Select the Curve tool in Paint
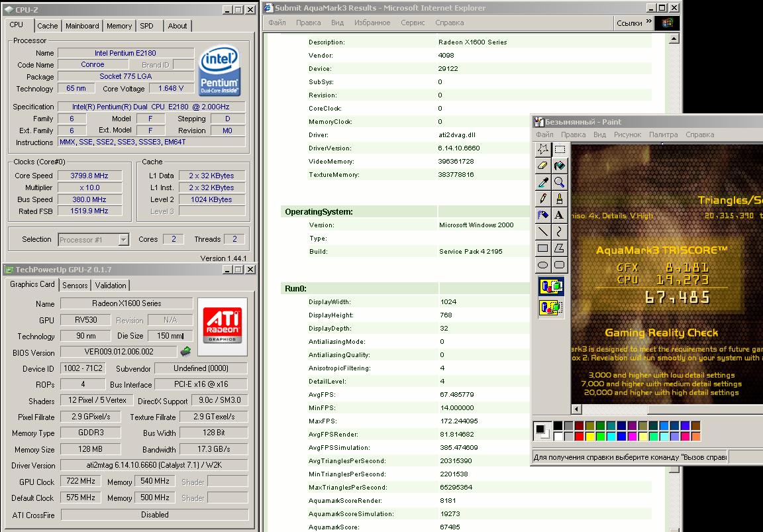Image resolution: width=763 pixels, height=532 pixels. (x=560, y=232)
